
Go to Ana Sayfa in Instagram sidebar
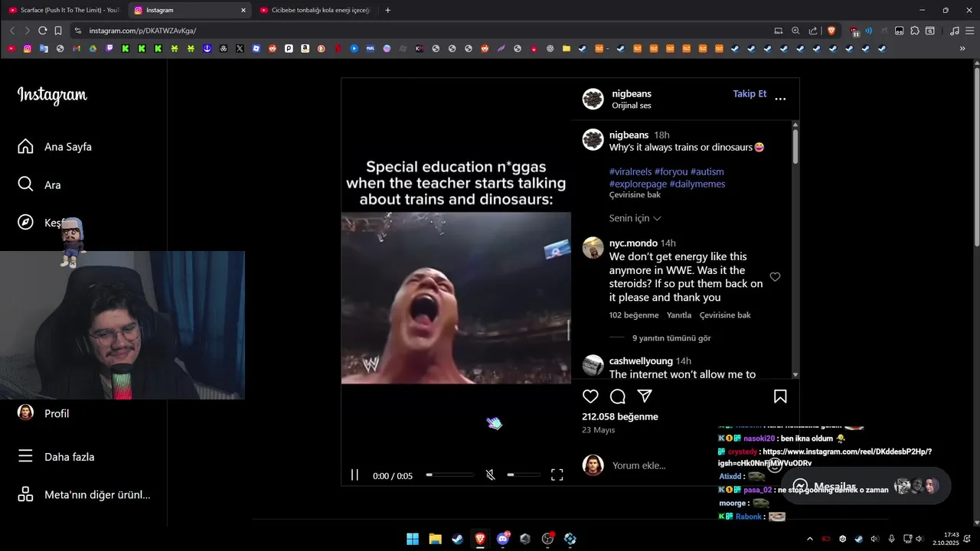pos(54,146)
